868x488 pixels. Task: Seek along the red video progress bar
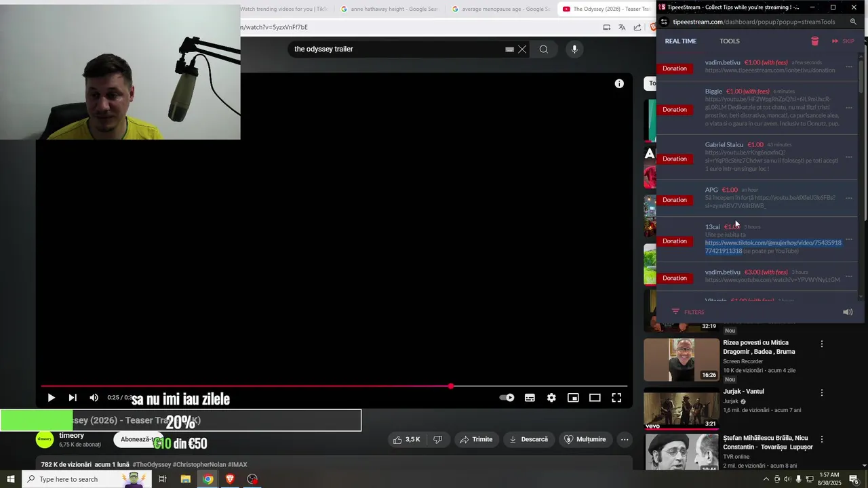point(334,386)
